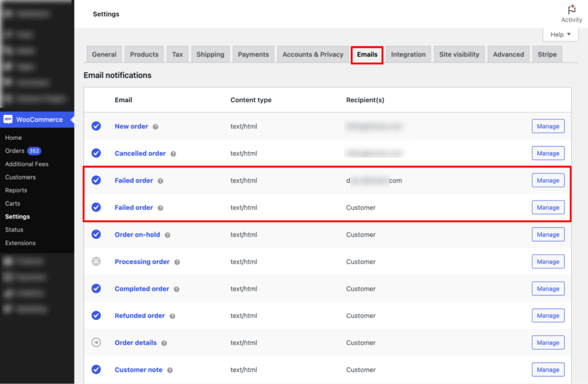Click Manage for the Completed order email
588x384 pixels.
(548, 288)
